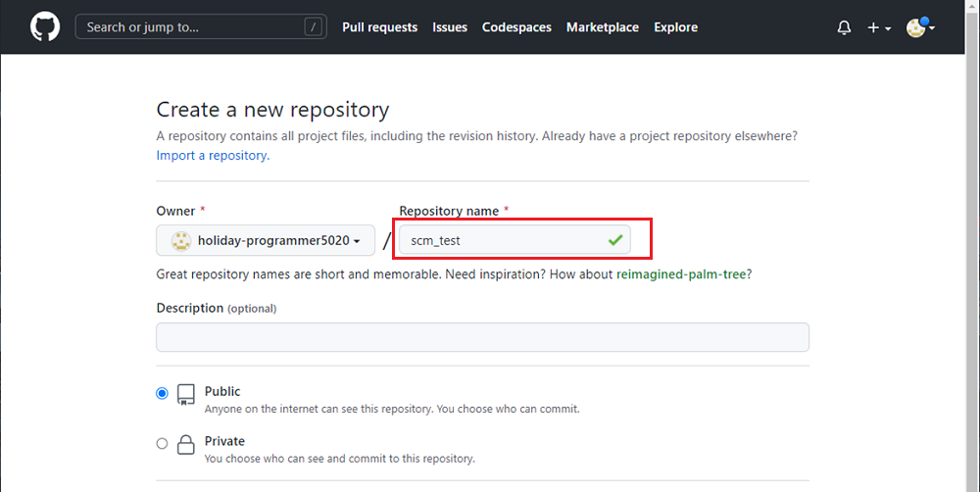Image resolution: width=980 pixels, height=492 pixels.
Task: Open the user avatar menu
Action: pos(920,27)
